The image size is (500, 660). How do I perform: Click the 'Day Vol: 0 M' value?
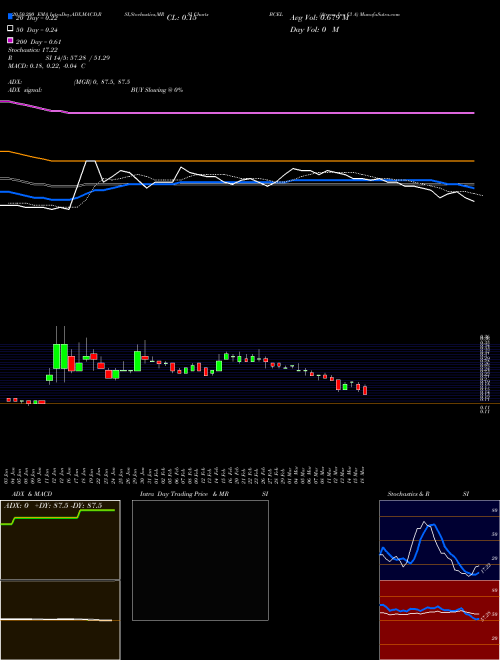(x=314, y=29)
